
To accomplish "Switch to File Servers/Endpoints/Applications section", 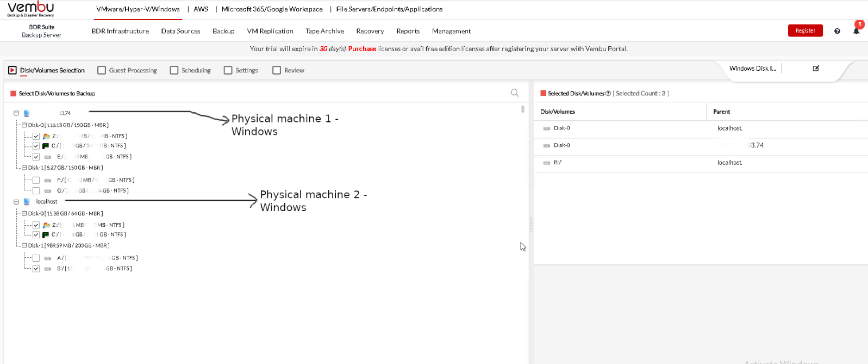I will click(x=390, y=9).
